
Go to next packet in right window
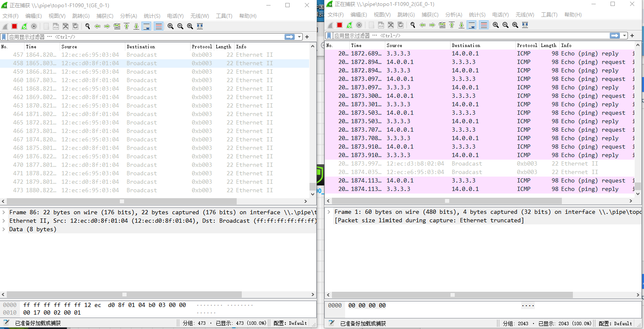coord(432,25)
